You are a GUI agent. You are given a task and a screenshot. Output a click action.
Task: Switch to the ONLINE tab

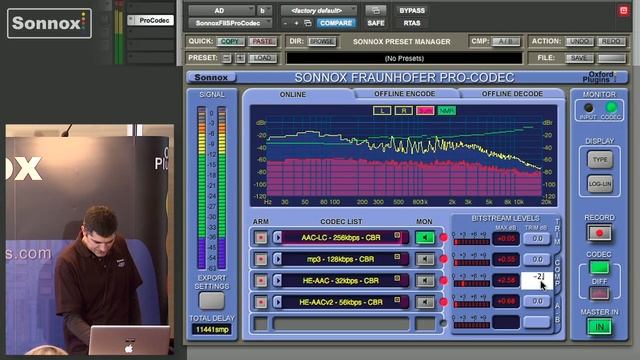tap(293, 94)
